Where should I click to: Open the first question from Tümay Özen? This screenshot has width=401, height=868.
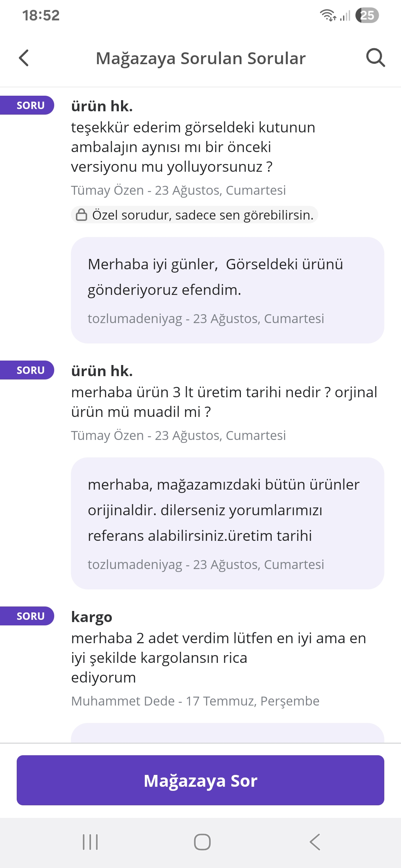click(x=193, y=147)
